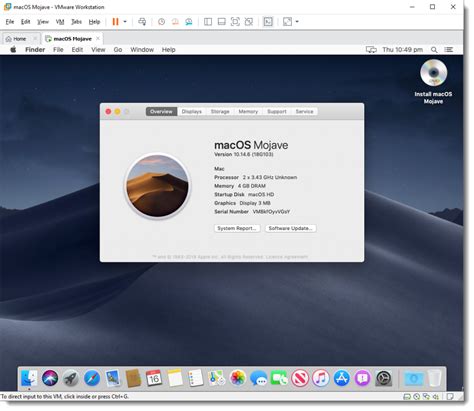Click the clock showing Thu 10:49 pm
The width and height of the screenshot is (474, 411).
[403, 50]
